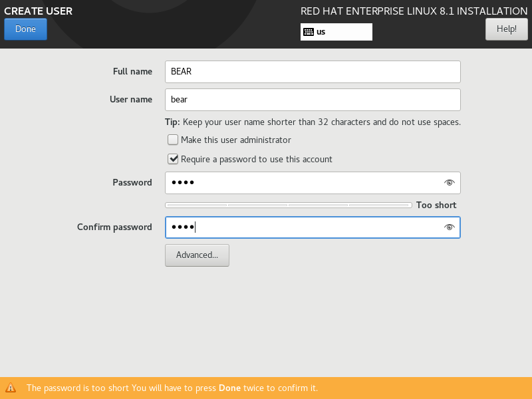Show Confirm password text using eye icon
The width and height of the screenshot is (532, 399).
[x=450, y=227]
